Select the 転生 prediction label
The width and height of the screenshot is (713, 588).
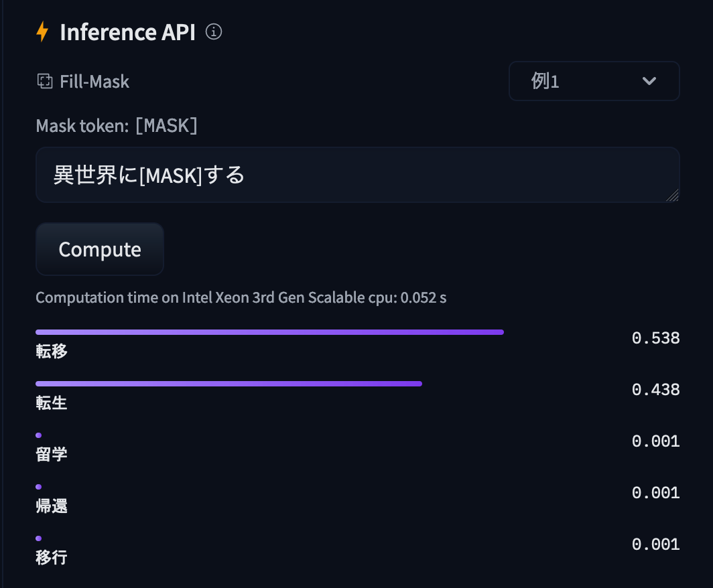pyautogui.click(x=52, y=403)
